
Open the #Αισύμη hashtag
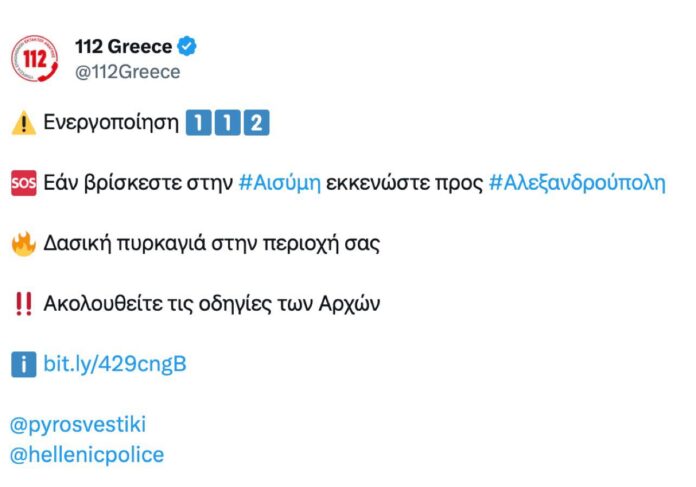point(280,183)
